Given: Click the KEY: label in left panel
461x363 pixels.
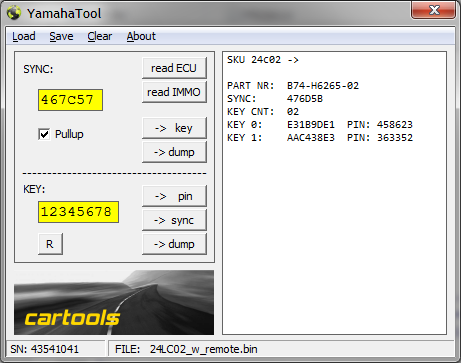Looking at the screenshot, I should tap(34, 189).
